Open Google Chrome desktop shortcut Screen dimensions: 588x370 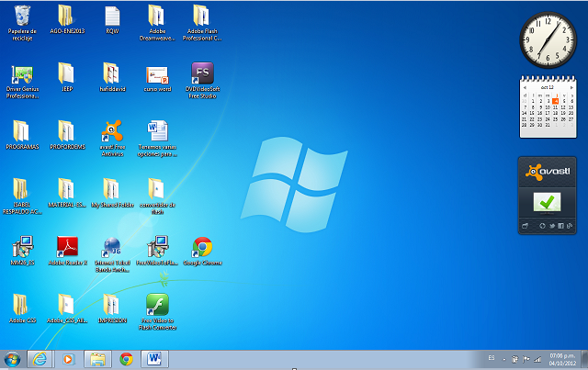(x=202, y=248)
